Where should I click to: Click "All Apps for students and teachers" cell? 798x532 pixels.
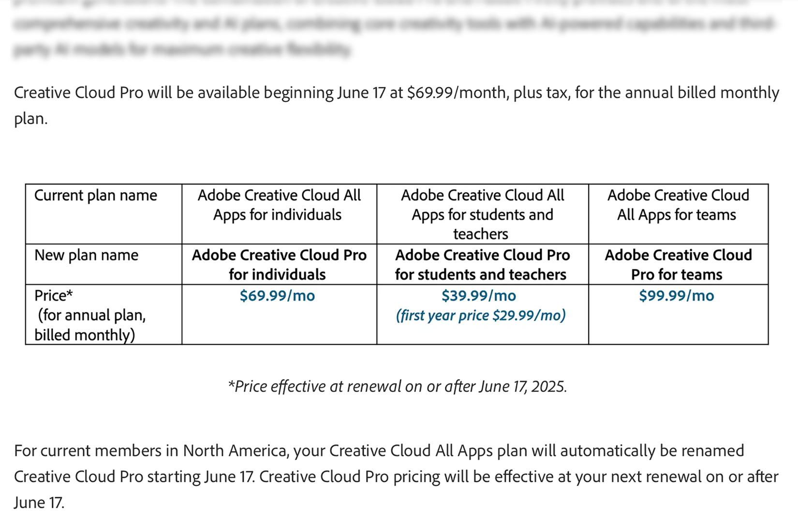coord(482,214)
